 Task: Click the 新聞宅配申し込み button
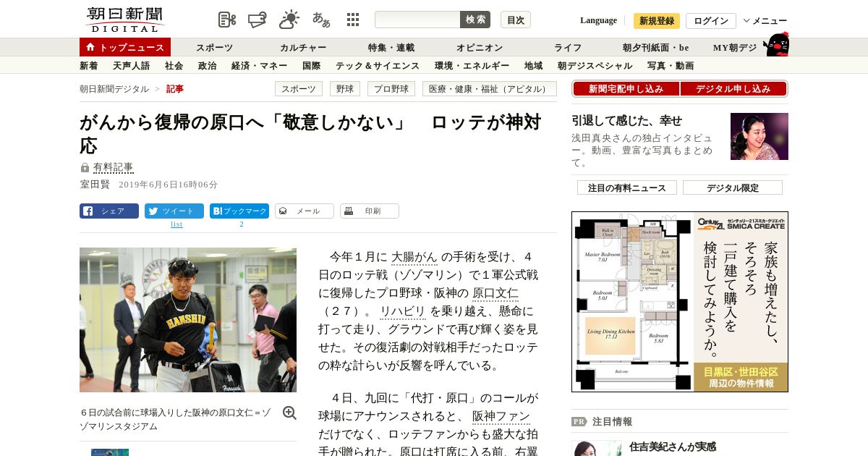tap(626, 89)
